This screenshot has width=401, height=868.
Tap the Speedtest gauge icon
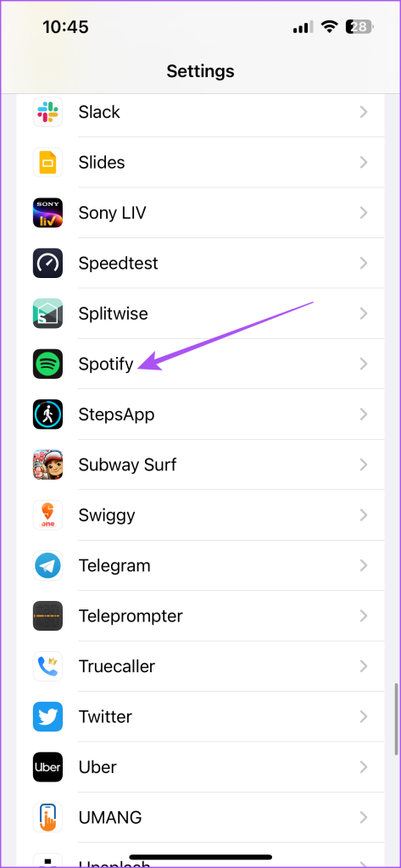(x=47, y=263)
